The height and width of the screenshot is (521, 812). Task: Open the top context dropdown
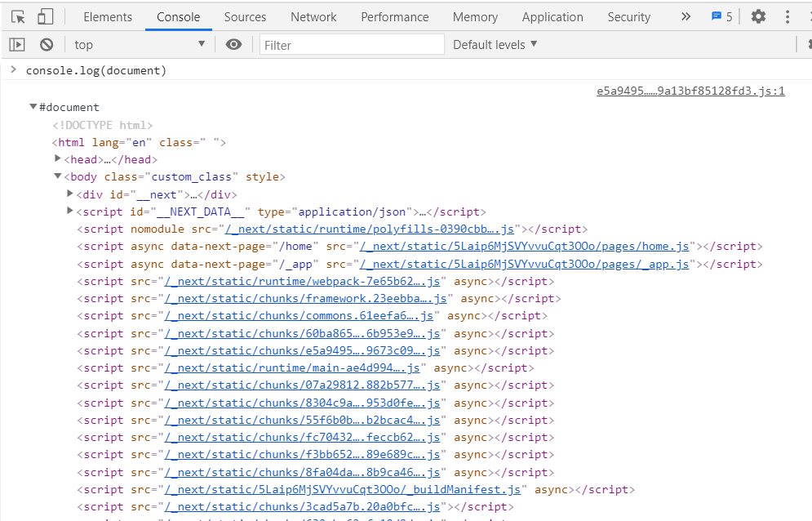click(x=140, y=45)
